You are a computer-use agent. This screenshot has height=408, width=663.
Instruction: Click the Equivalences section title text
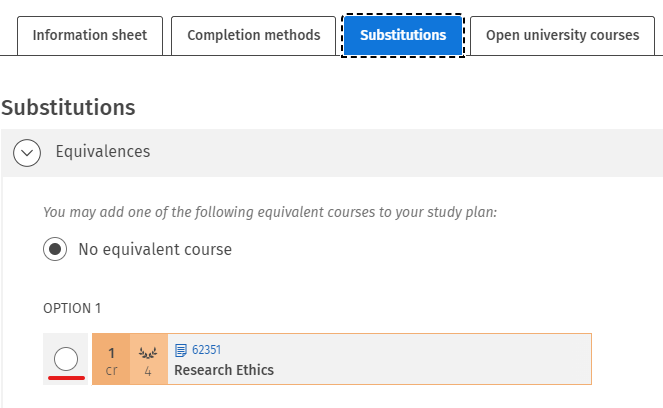pos(103,152)
